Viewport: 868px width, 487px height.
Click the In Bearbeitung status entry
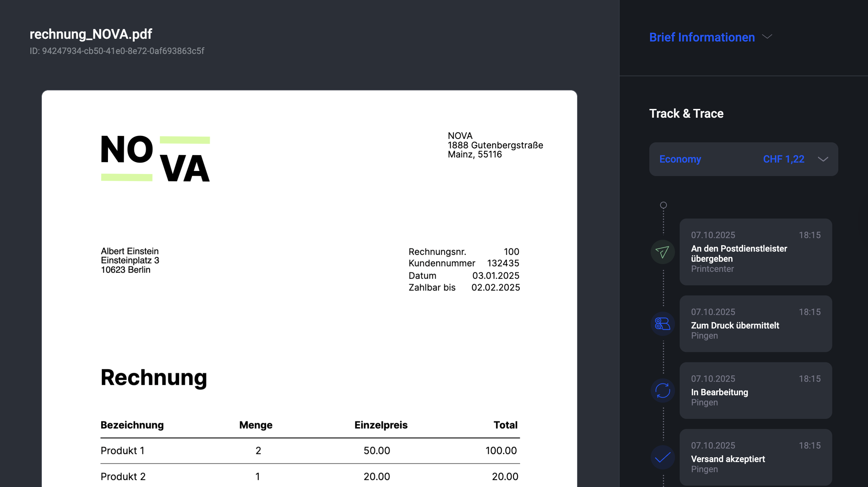pos(756,391)
